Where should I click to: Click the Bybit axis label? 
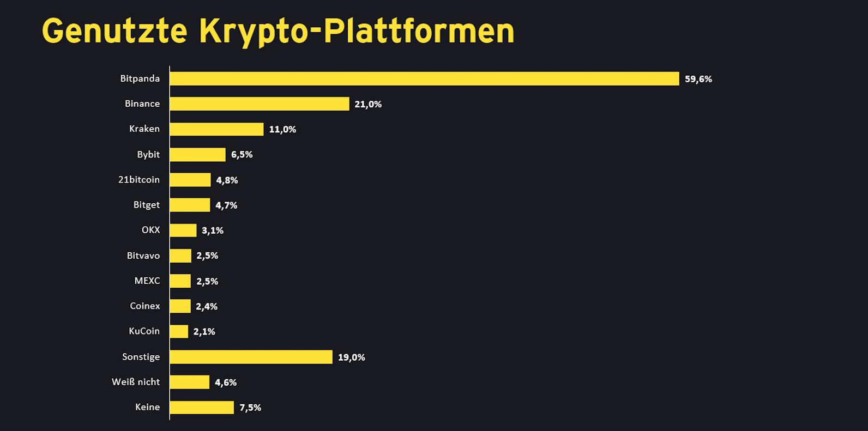pyautogui.click(x=148, y=155)
